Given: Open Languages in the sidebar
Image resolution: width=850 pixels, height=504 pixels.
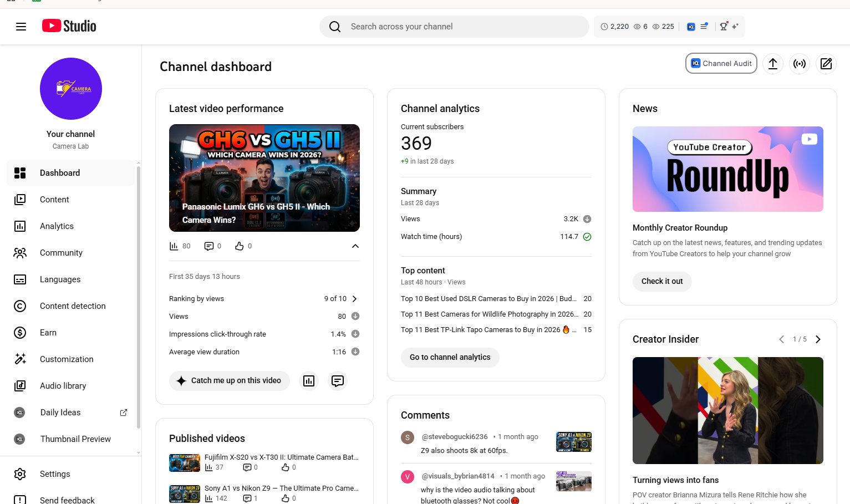Looking at the screenshot, I should pyautogui.click(x=70, y=279).
